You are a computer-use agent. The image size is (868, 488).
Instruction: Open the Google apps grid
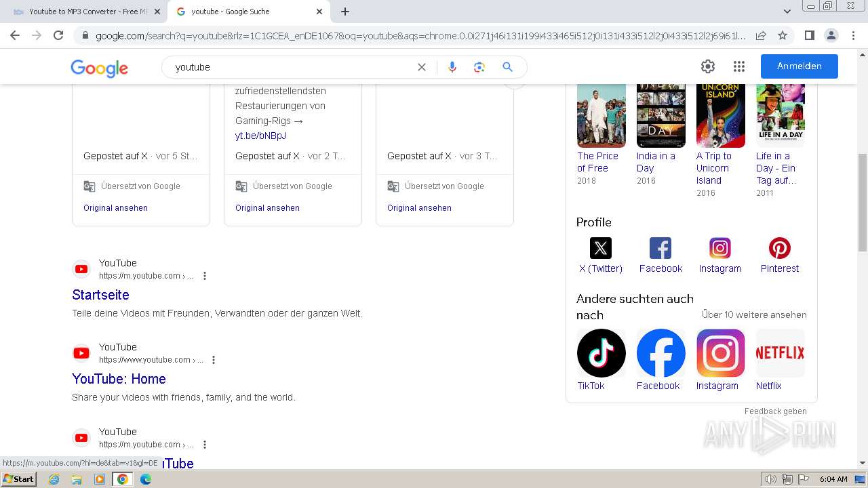pos(739,66)
